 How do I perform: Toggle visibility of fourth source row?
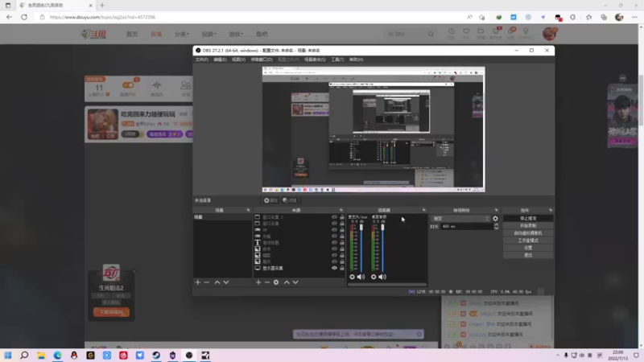click(x=334, y=237)
